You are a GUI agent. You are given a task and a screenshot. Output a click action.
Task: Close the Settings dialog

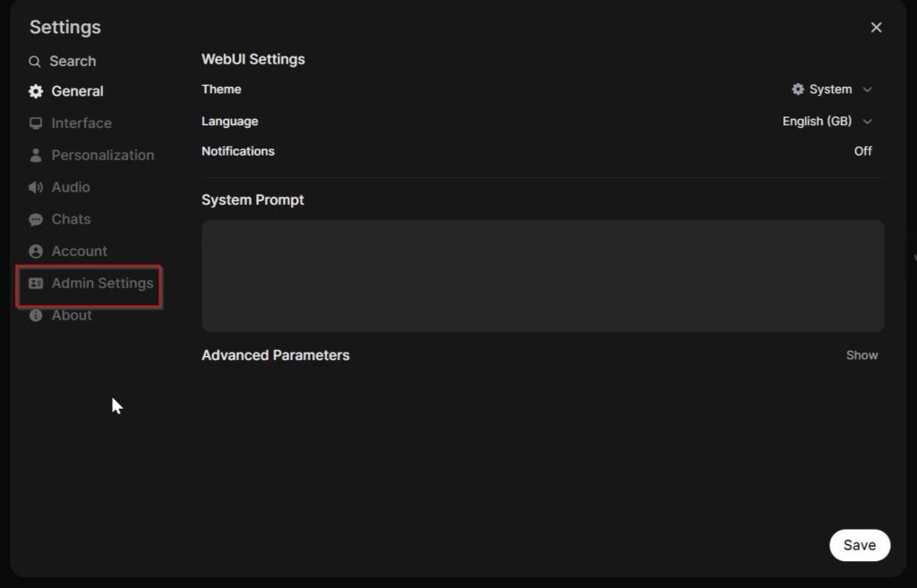click(x=876, y=28)
